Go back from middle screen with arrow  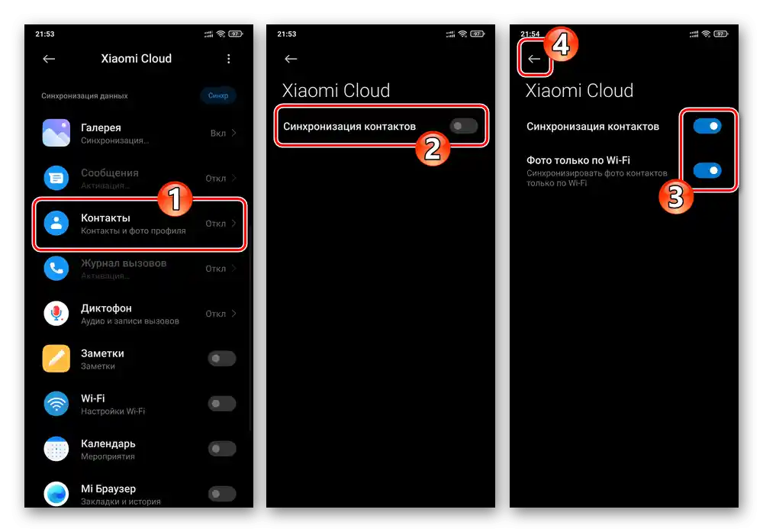[291, 59]
